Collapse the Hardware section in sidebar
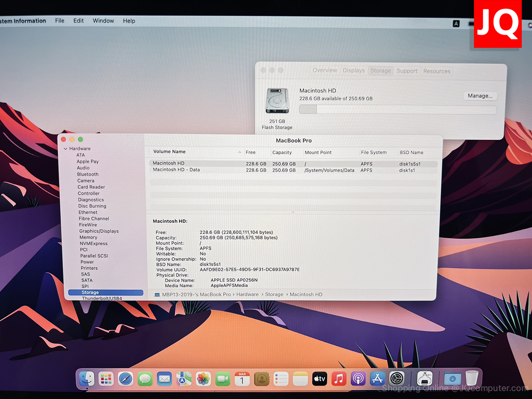The height and width of the screenshot is (399, 532). coord(66,149)
